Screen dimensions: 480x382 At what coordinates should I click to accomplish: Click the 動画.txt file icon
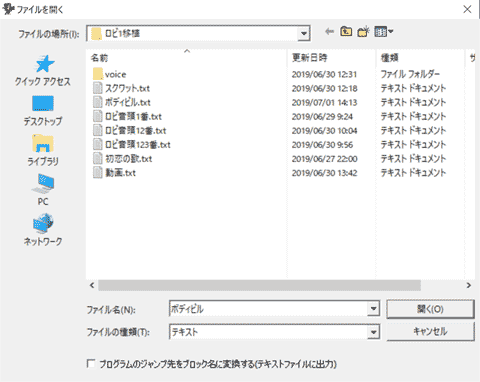click(x=98, y=173)
